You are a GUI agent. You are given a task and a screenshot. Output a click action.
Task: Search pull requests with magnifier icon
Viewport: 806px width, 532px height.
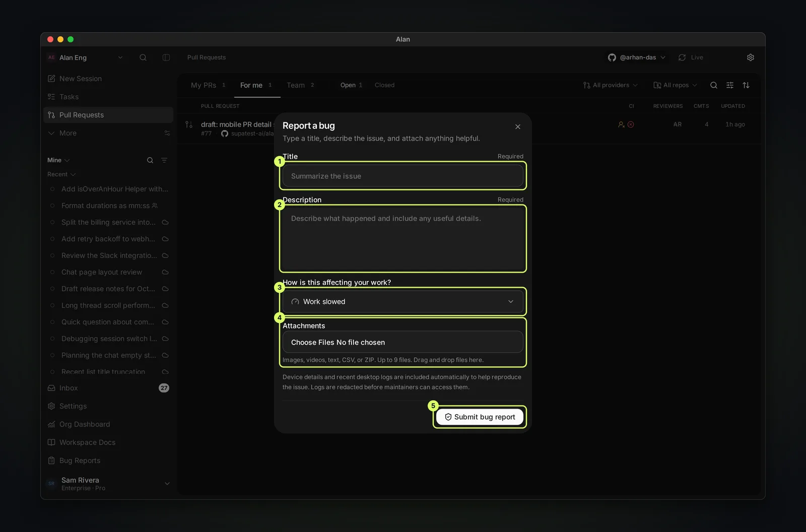(x=714, y=85)
